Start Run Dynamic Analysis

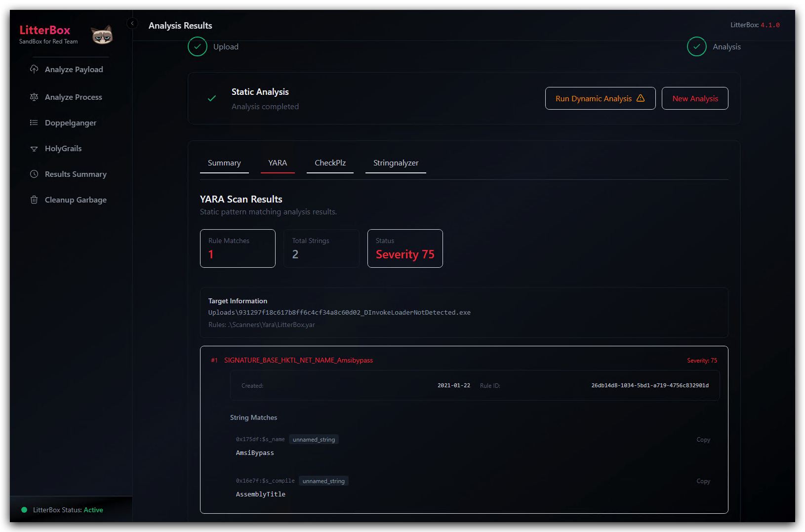[600, 98]
